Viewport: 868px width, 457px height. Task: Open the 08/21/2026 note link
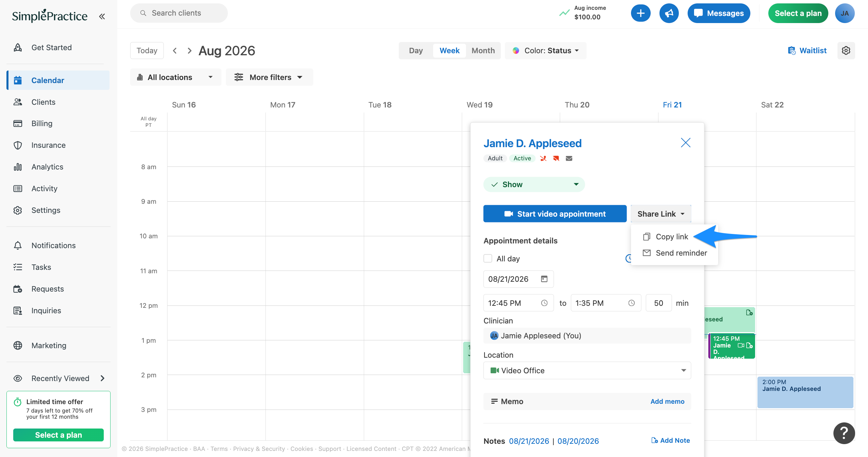point(529,441)
